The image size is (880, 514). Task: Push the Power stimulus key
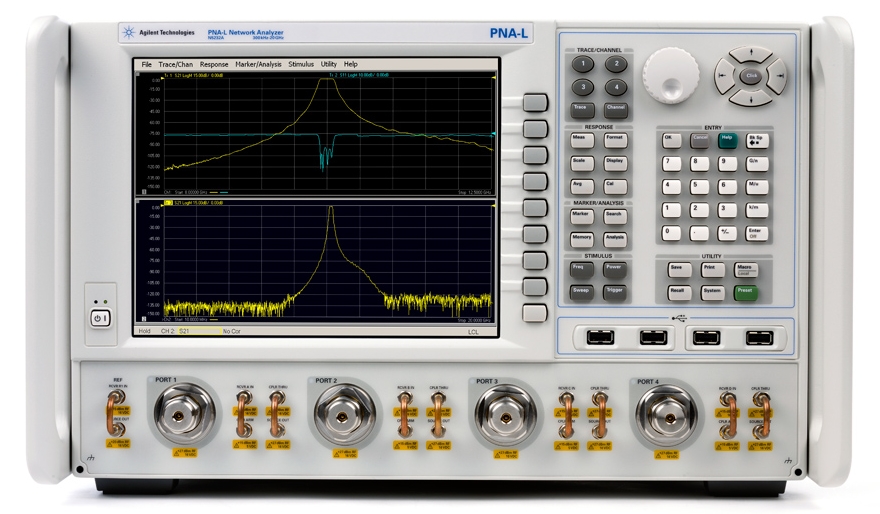point(615,270)
